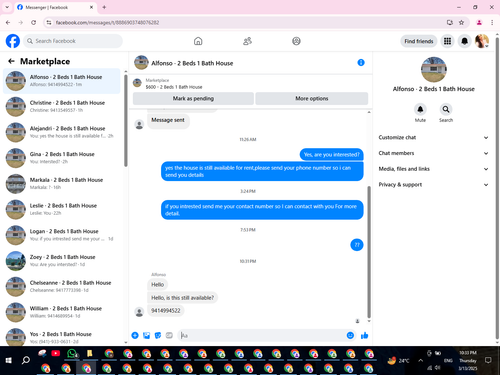
Task: Click More options button
Action: click(x=312, y=98)
